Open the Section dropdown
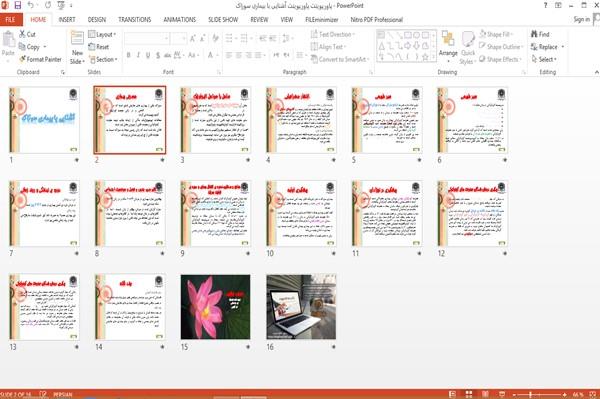The height and width of the screenshot is (399, 600). 103,59
